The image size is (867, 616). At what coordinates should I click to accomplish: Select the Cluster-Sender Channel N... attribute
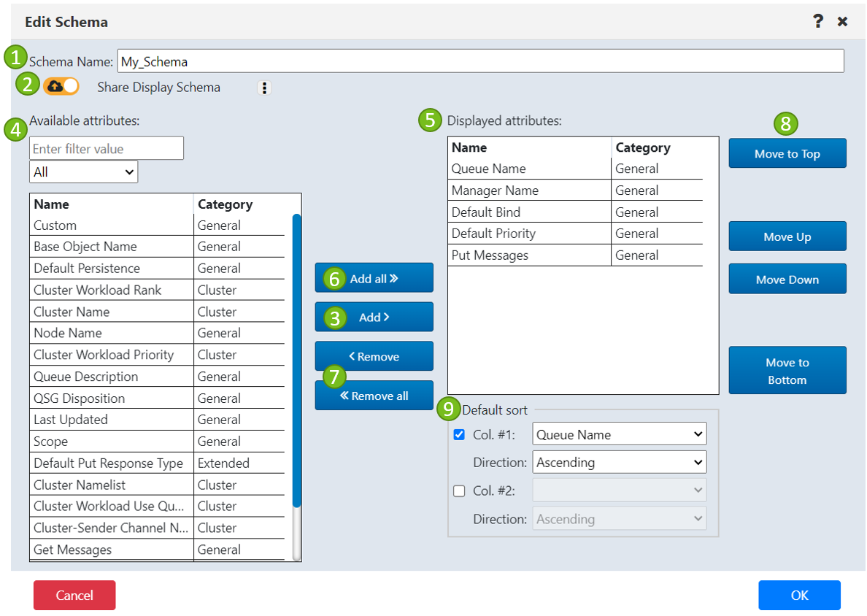pyautogui.click(x=157, y=528)
